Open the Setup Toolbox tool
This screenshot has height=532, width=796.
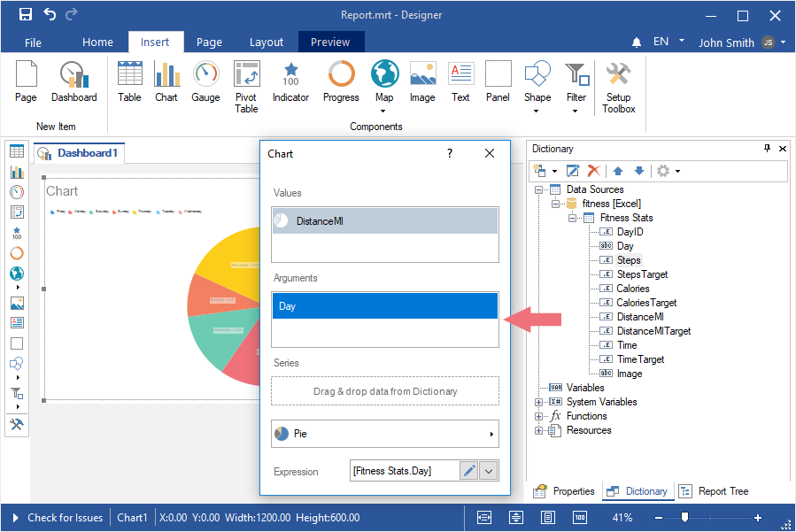point(618,86)
